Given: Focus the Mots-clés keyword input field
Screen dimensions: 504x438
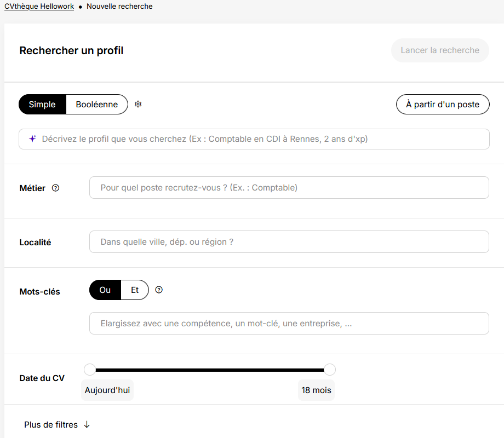Looking at the screenshot, I should [x=289, y=323].
